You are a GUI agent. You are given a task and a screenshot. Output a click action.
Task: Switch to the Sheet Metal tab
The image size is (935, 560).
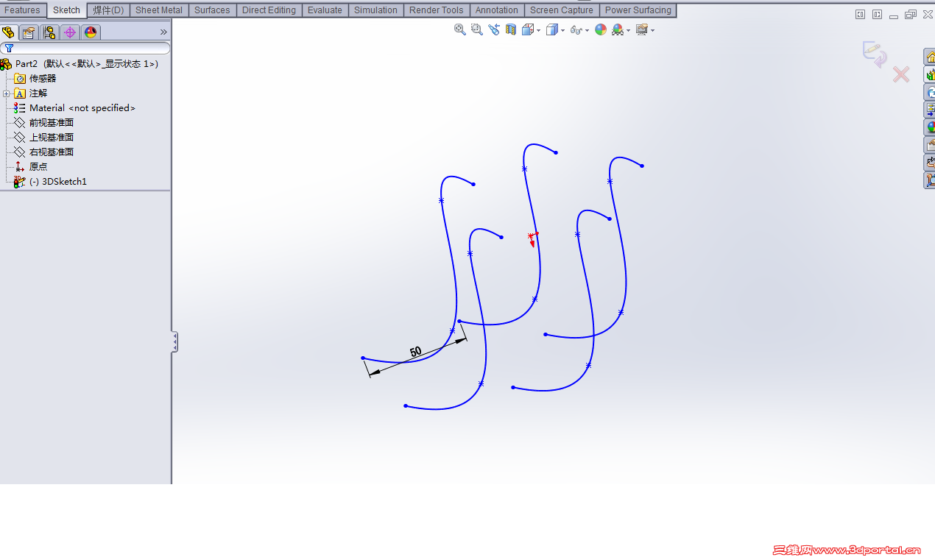(159, 10)
